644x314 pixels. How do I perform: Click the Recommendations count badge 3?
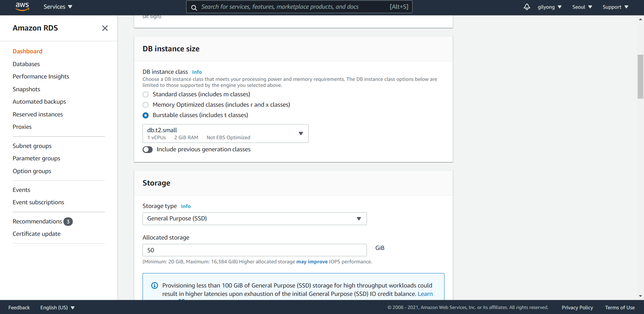coord(68,221)
